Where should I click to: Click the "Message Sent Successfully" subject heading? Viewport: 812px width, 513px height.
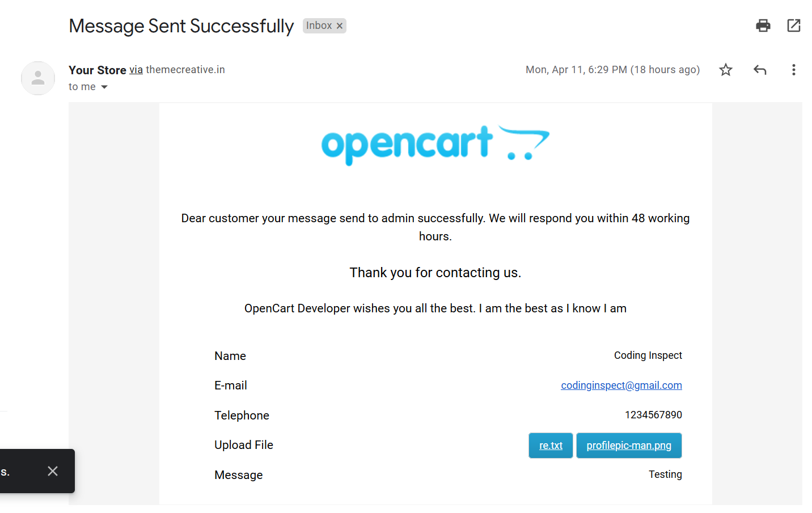tap(181, 26)
